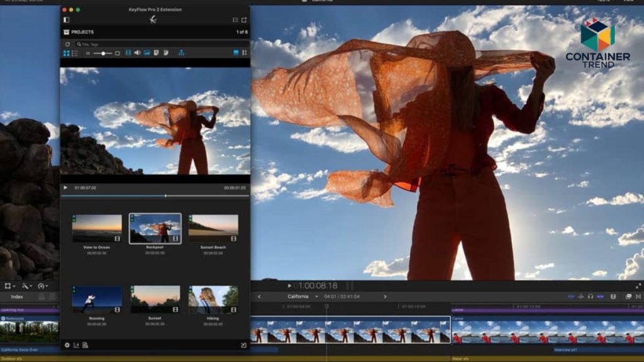
Task: Click the insert clip icon beside Index
Action: click(52, 297)
